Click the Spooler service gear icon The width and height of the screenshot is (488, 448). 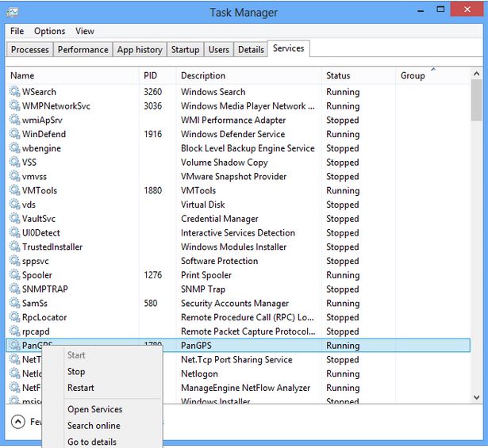[x=14, y=275]
